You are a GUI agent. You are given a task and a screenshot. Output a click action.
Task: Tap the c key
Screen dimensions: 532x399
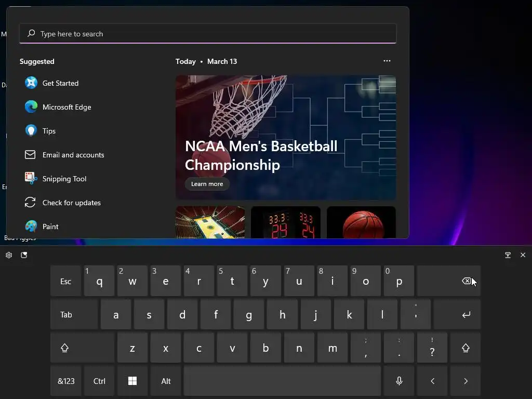click(199, 348)
